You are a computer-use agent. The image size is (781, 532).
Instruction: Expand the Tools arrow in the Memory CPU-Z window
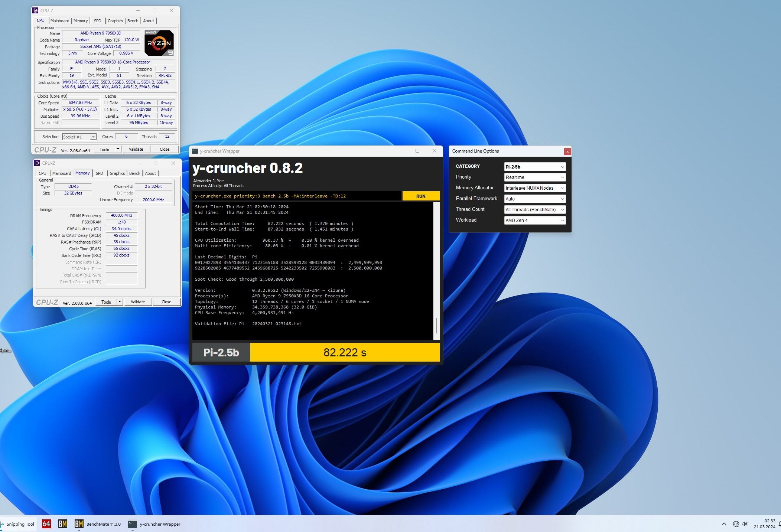pyautogui.click(x=120, y=302)
